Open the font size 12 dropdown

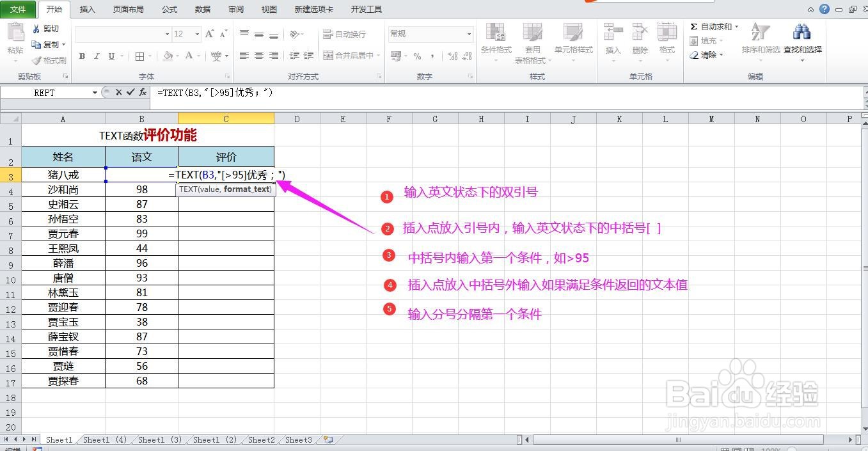(197, 34)
